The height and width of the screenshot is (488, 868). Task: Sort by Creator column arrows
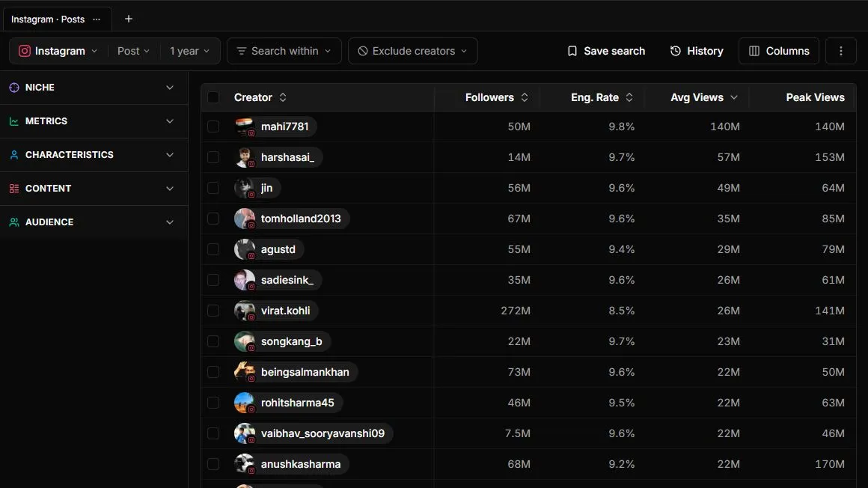pos(283,97)
